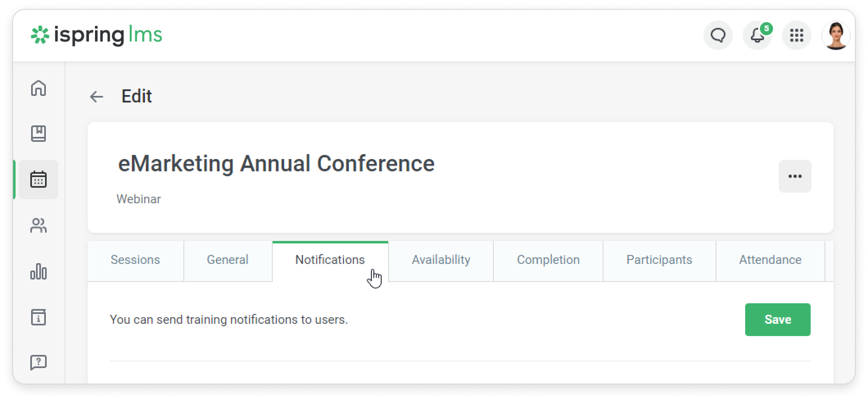Switch to the General tab
This screenshot has height=400, width=868.
point(228,260)
